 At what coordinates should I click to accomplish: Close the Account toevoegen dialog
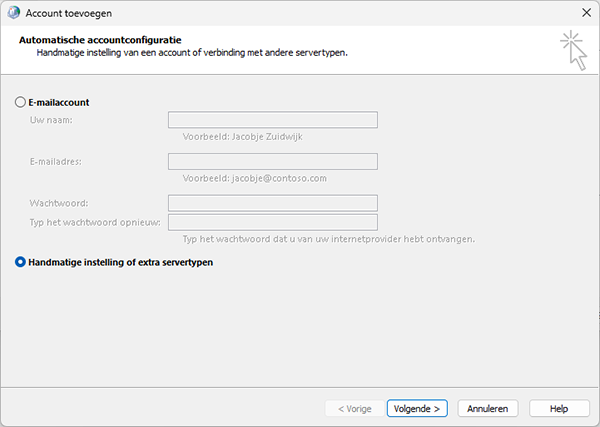[x=586, y=13]
